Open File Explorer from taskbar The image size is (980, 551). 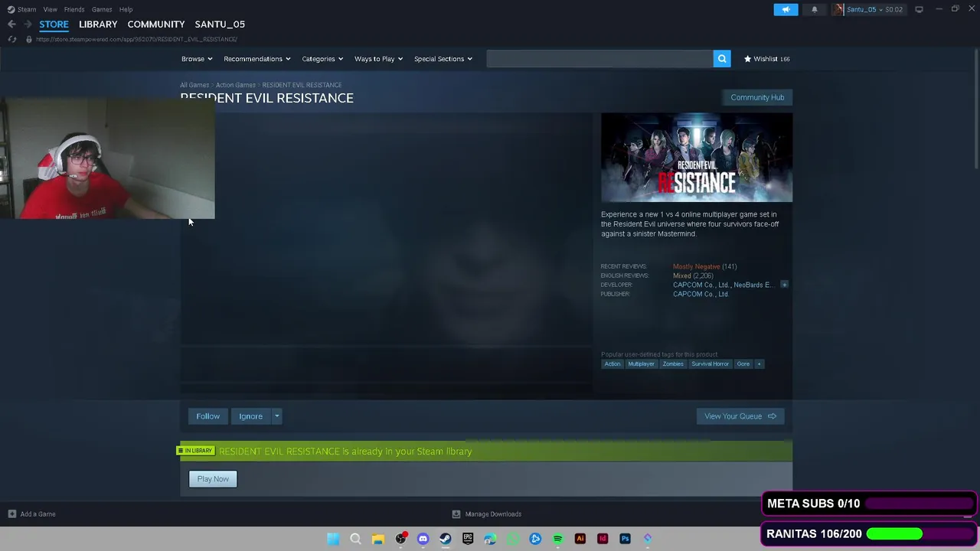point(377,539)
